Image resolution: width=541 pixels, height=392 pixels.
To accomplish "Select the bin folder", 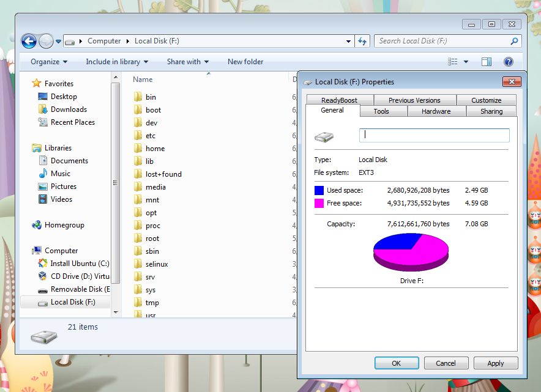I will pos(151,97).
